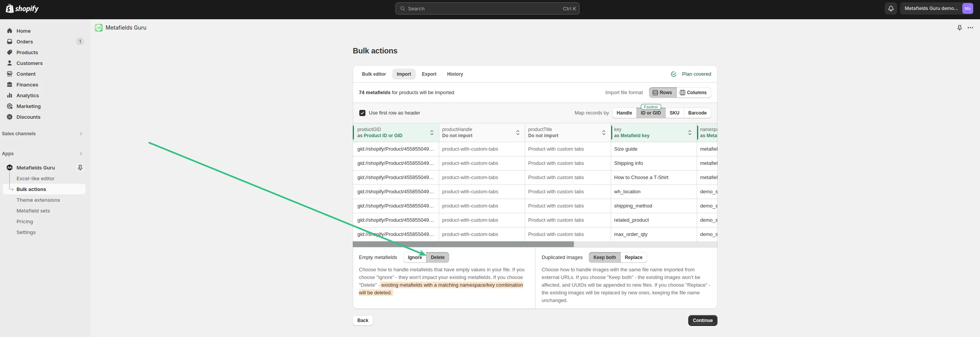Screen dimensions: 980x337
Task: Open Excel-like editor in sidebar
Action: tap(35, 178)
